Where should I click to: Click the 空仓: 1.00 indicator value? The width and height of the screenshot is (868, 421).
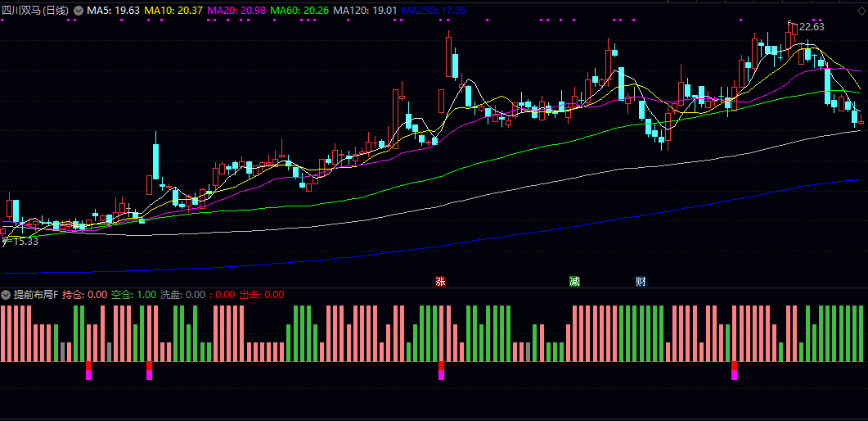[133, 295]
